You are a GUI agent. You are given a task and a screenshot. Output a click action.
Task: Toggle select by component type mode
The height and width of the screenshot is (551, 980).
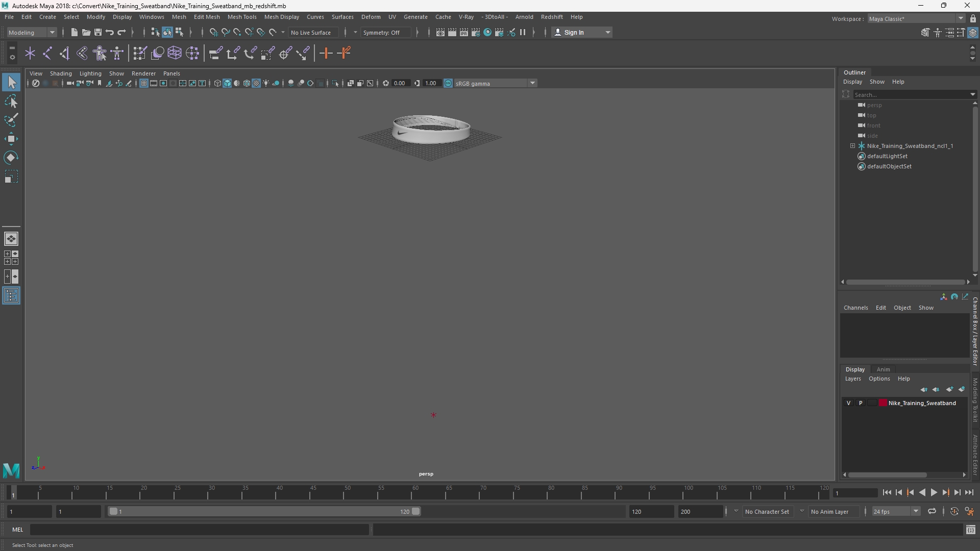(x=179, y=32)
